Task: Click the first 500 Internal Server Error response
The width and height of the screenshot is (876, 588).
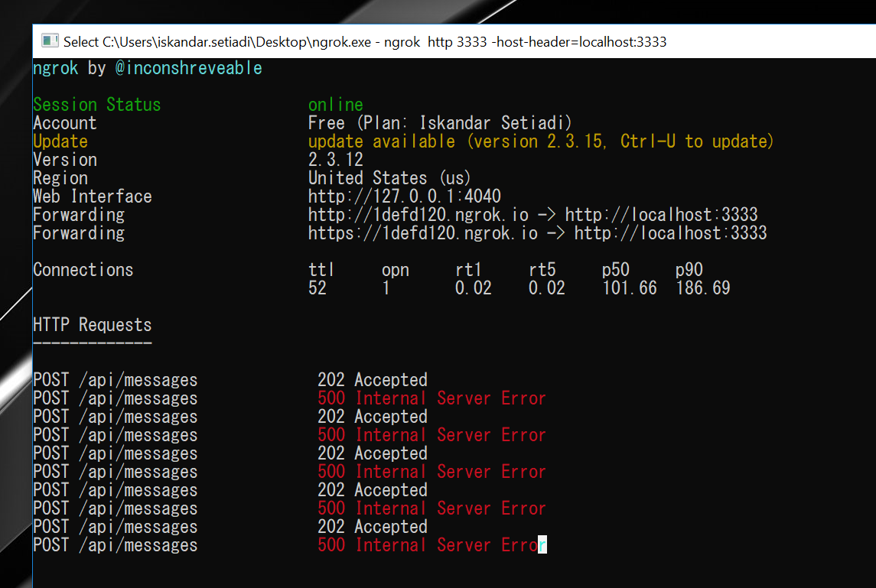Action: (431, 398)
